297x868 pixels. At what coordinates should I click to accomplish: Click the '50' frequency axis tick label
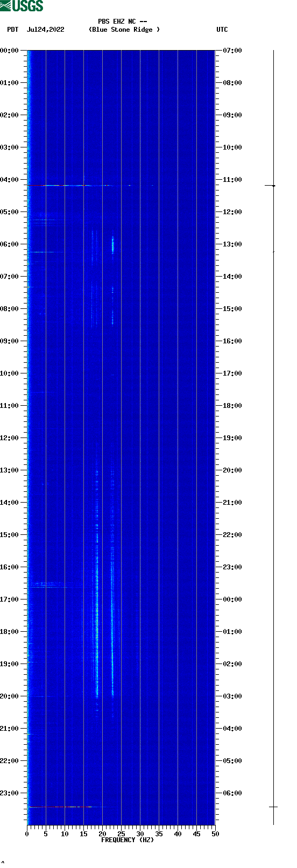215,834
